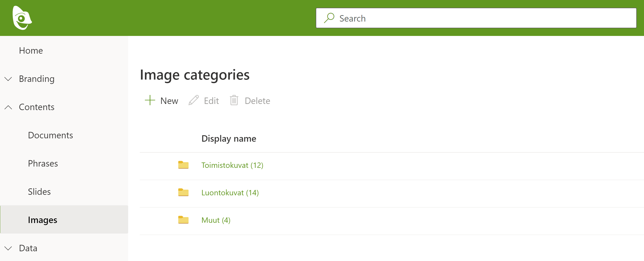
Task: Navigate to Slides in sidebar
Action: [x=39, y=192]
